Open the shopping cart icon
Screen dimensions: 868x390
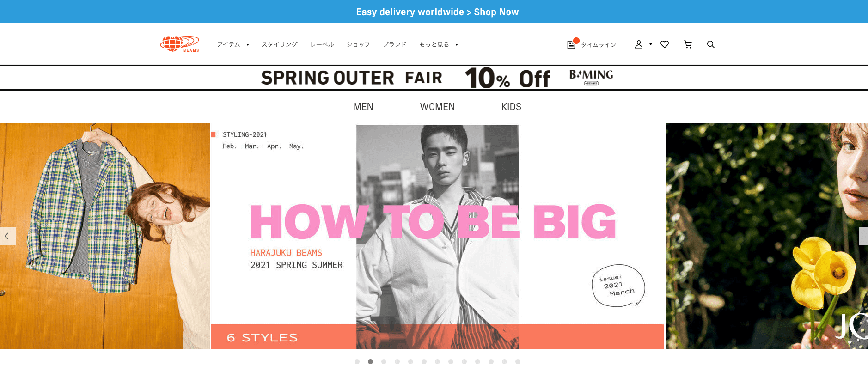pyautogui.click(x=688, y=44)
